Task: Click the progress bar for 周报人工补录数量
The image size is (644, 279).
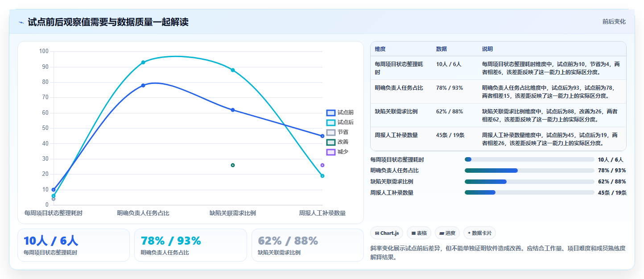Action: pyautogui.click(x=529, y=192)
